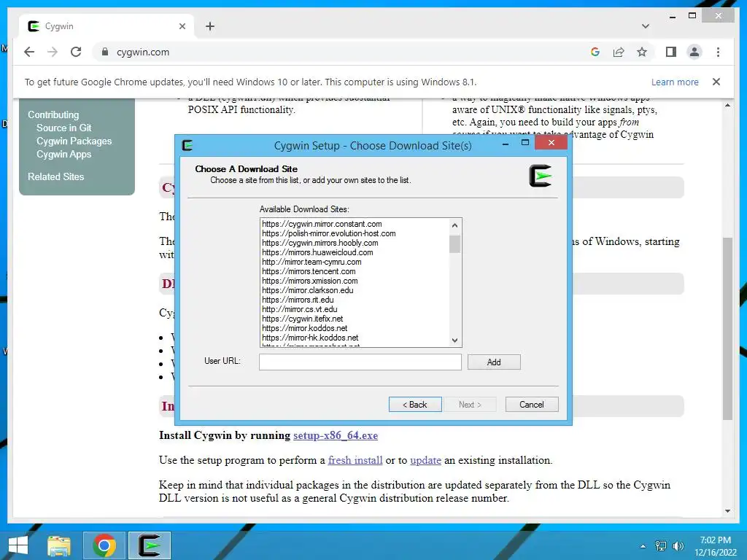Open File Explorer from taskbar
747x560 pixels.
point(59,545)
